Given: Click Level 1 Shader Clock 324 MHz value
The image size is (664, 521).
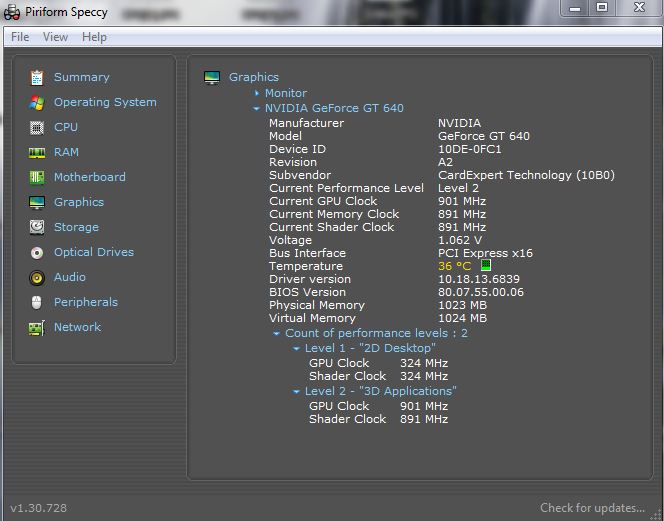Looking at the screenshot, I should 424,376.
